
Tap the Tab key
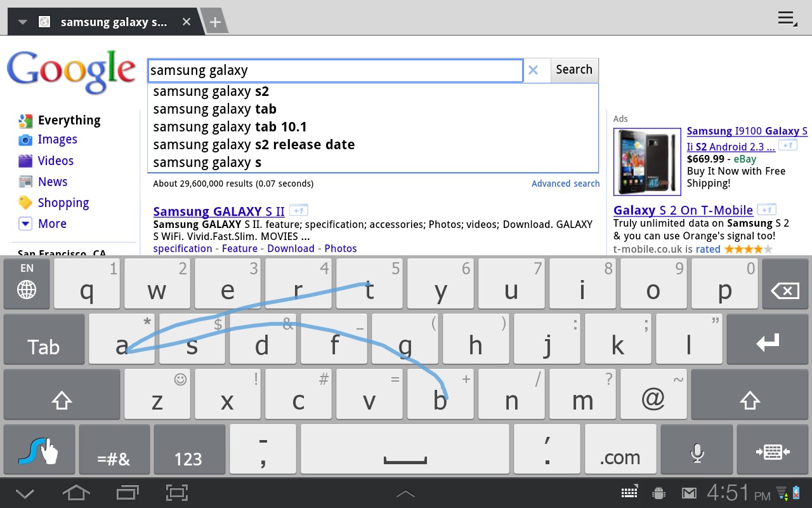(44, 339)
